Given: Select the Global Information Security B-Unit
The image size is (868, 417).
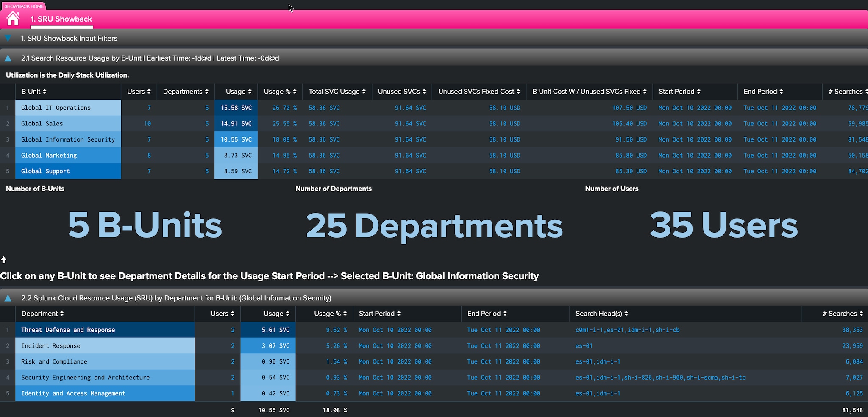Looking at the screenshot, I should tap(68, 139).
